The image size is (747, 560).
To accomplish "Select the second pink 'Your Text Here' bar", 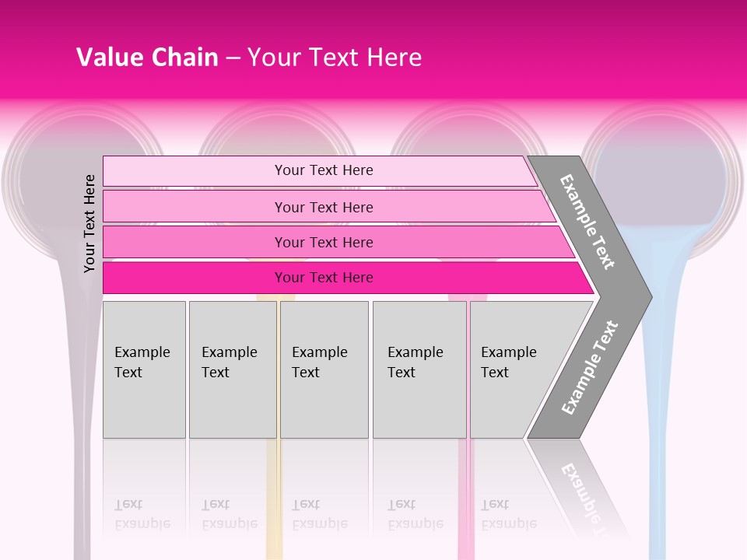I will 330,207.
